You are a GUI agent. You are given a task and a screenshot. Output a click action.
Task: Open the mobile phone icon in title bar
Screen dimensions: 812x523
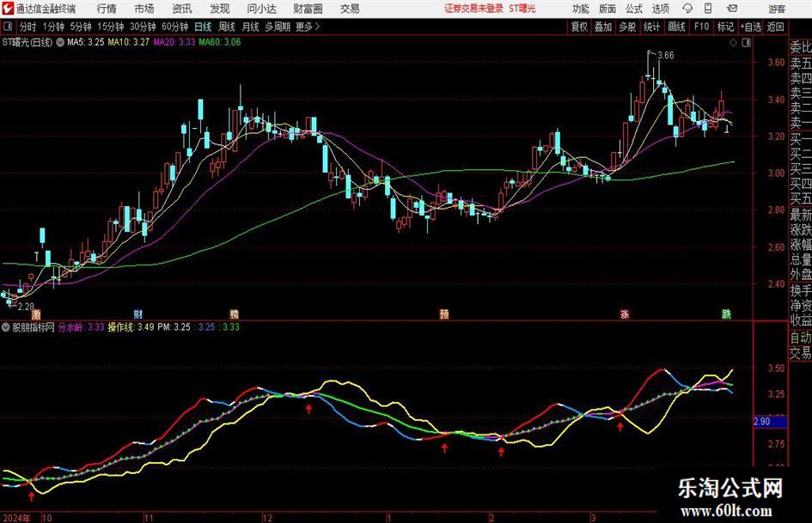click(x=708, y=9)
